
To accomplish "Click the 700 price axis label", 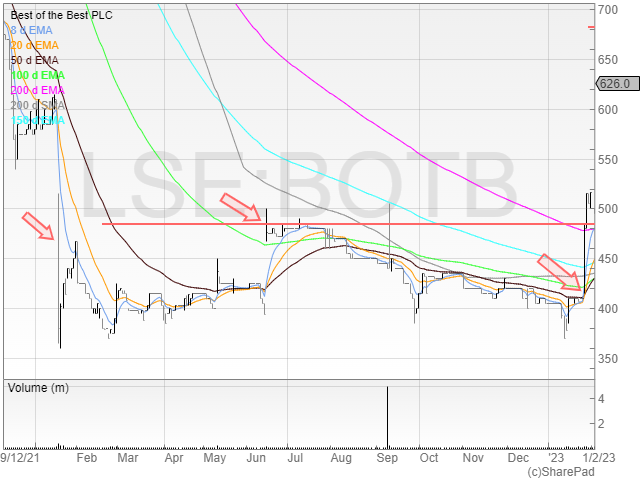I will click(608, 9).
